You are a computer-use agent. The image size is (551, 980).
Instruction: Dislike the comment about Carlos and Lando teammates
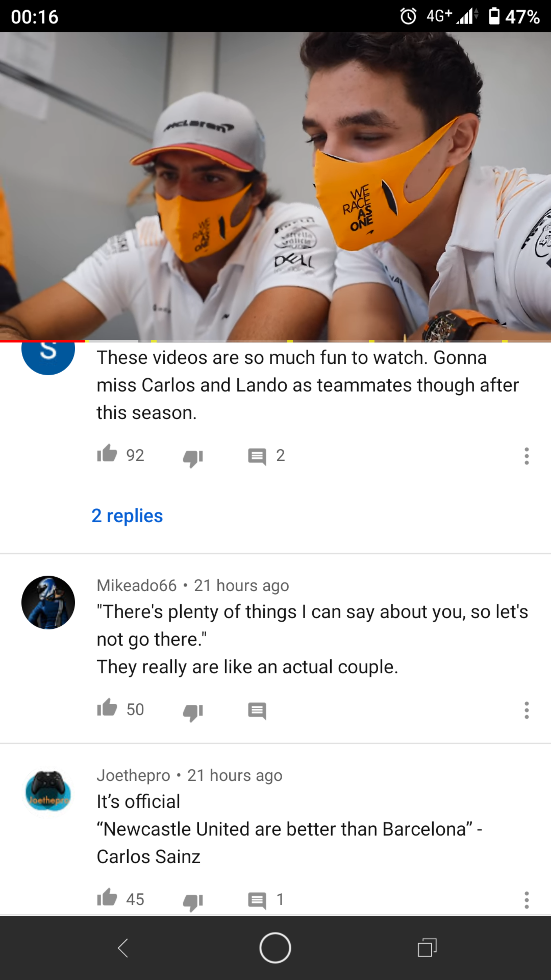[193, 458]
